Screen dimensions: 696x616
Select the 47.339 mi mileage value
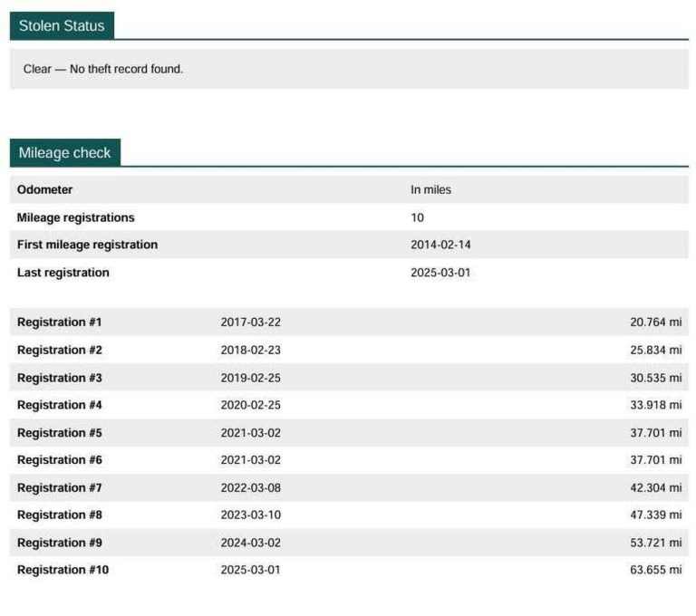pyautogui.click(x=655, y=515)
